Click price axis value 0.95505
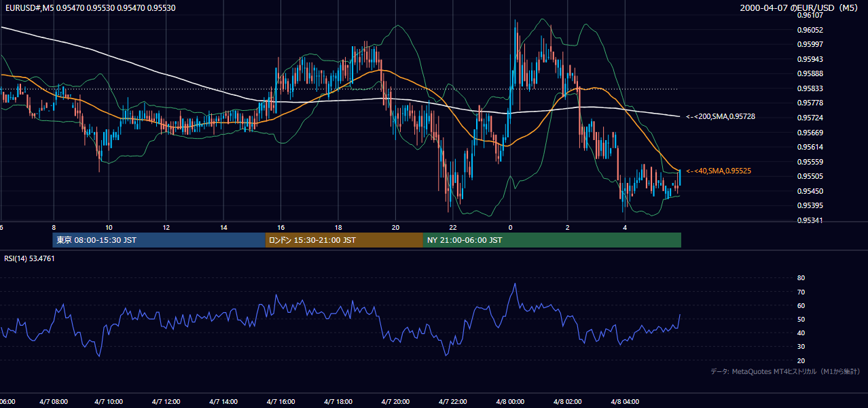Viewport: 868px width, 408px height. pyautogui.click(x=810, y=176)
